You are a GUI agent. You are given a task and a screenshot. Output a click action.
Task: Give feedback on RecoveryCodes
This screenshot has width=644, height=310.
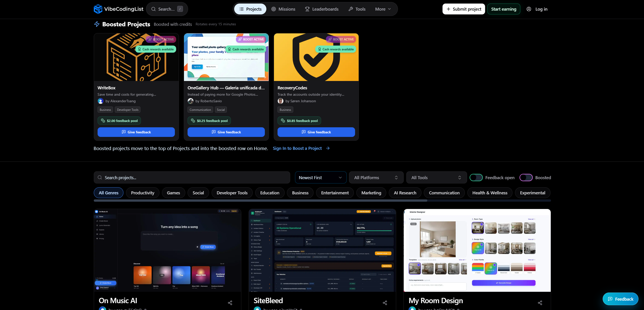click(x=316, y=132)
